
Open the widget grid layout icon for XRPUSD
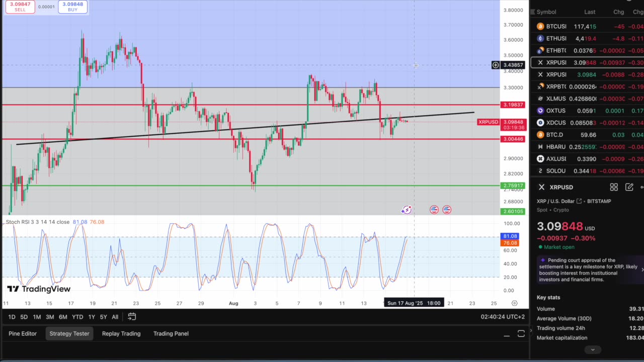coord(614,187)
